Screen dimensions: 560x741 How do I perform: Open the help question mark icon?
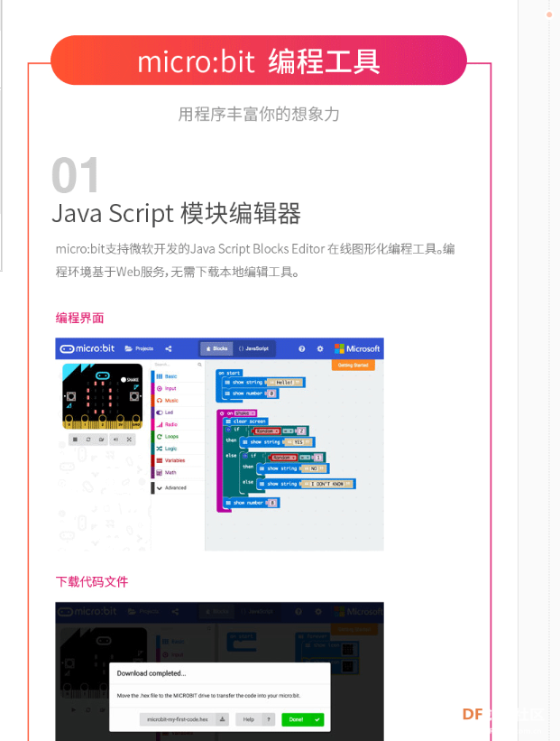(301, 348)
